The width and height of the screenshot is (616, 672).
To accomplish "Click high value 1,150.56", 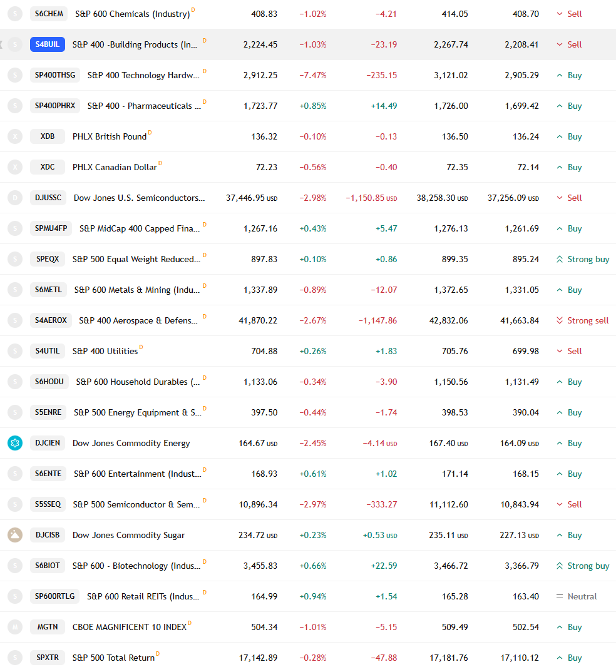I will pos(451,382).
